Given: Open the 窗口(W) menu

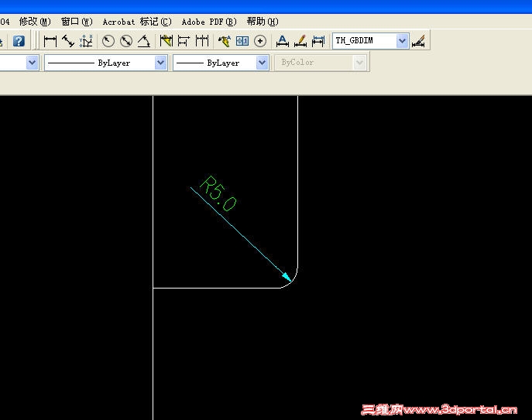Looking at the screenshot, I should (77, 22).
